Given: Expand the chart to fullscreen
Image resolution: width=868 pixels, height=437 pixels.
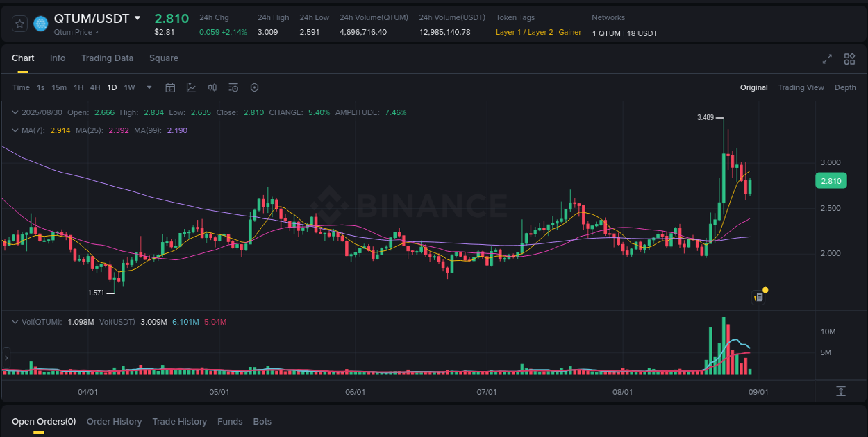Looking at the screenshot, I should point(826,59).
